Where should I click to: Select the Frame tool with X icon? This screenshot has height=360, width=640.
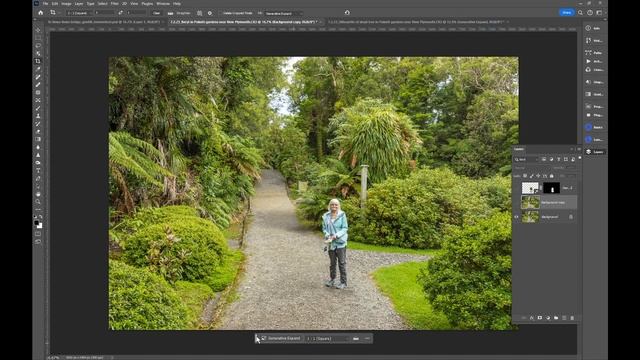click(38, 100)
